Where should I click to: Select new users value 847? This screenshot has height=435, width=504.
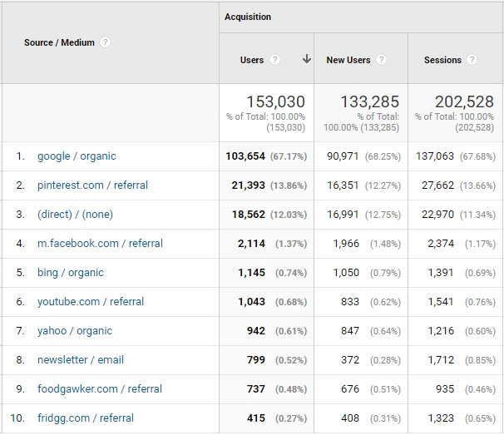350,331
